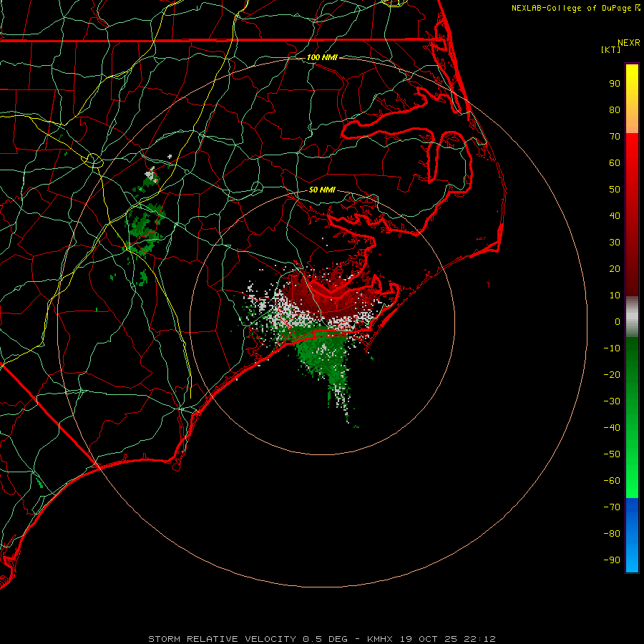Viewport: 644px width, 644px height.
Task: Click the -50 knot scale label
Action: (x=612, y=454)
